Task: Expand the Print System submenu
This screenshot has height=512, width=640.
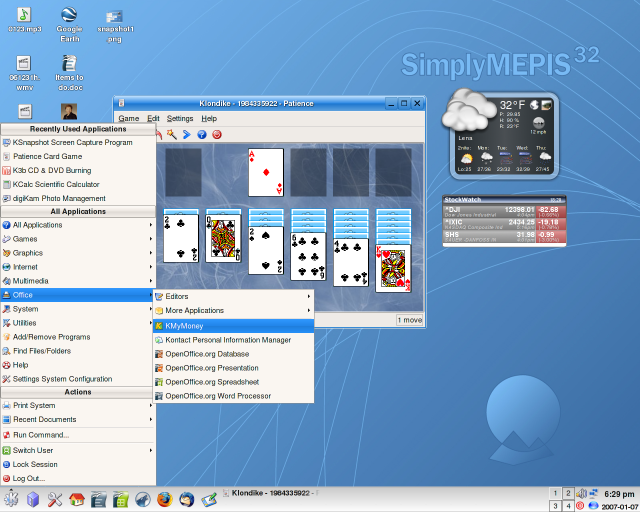Action: 78,405
